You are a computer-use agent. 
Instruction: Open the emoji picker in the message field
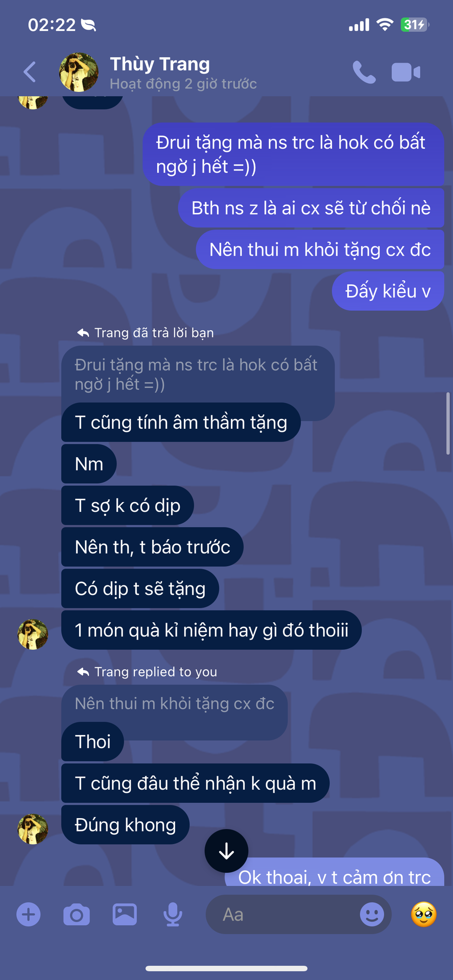pyautogui.click(x=372, y=914)
